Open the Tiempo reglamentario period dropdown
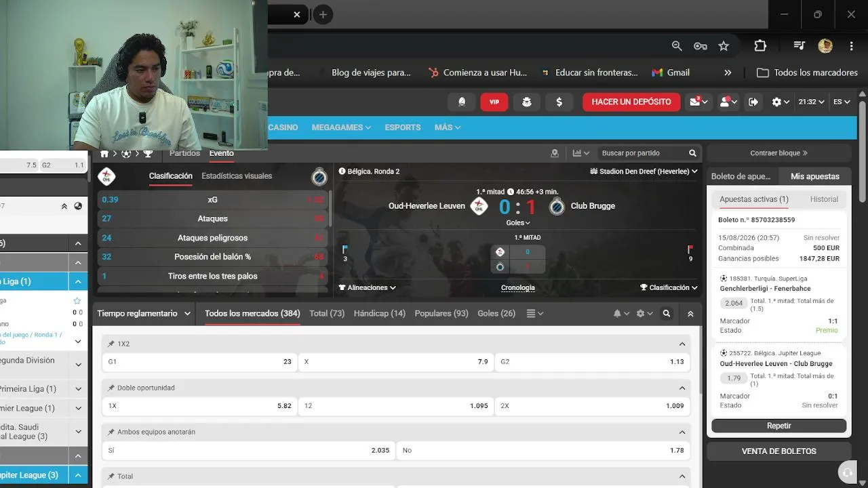The height and width of the screenshot is (488, 868). (x=144, y=314)
